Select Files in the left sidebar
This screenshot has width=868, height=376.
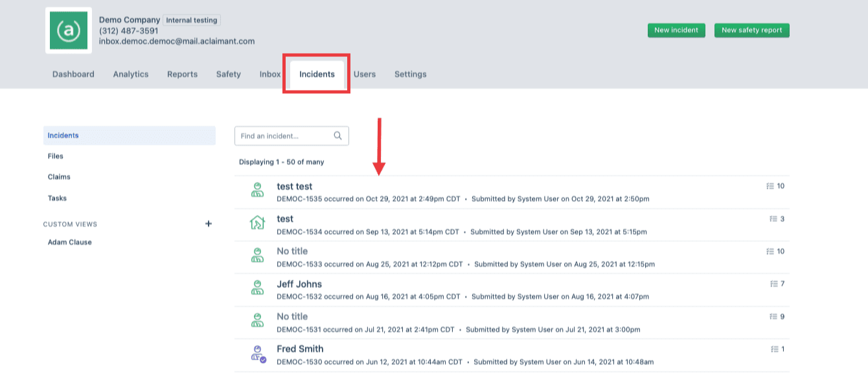tap(56, 156)
